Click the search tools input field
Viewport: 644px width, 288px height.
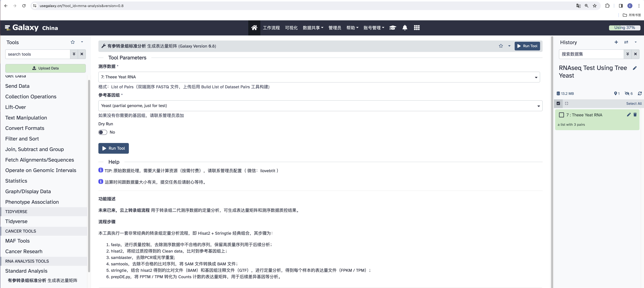click(x=38, y=54)
